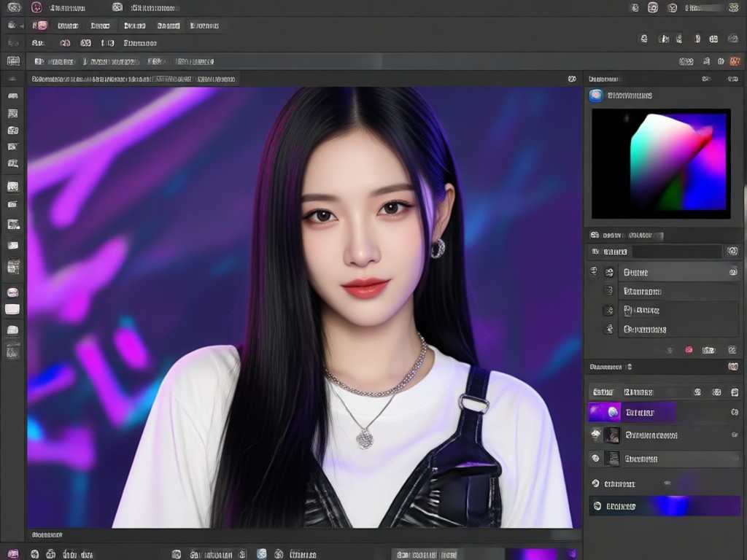The image size is (747, 560).
Task: Toggle the round icon beside the first adjustment row
Action: coord(609,273)
